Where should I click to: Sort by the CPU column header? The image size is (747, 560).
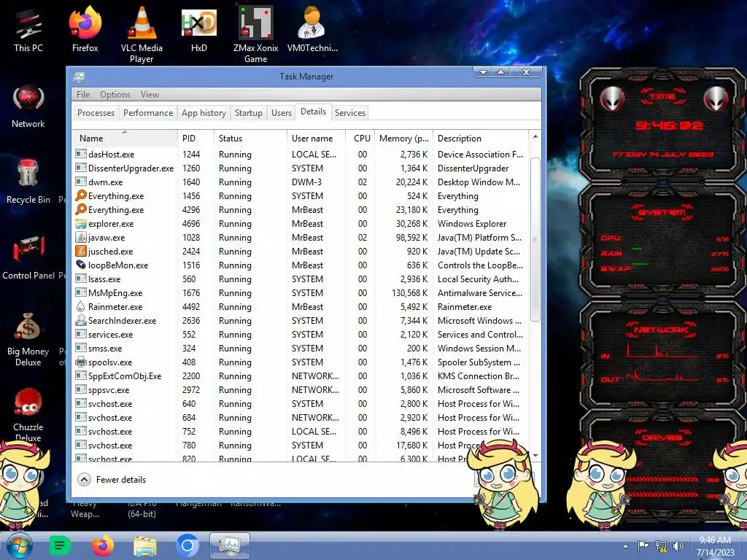(x=360, y=138)
